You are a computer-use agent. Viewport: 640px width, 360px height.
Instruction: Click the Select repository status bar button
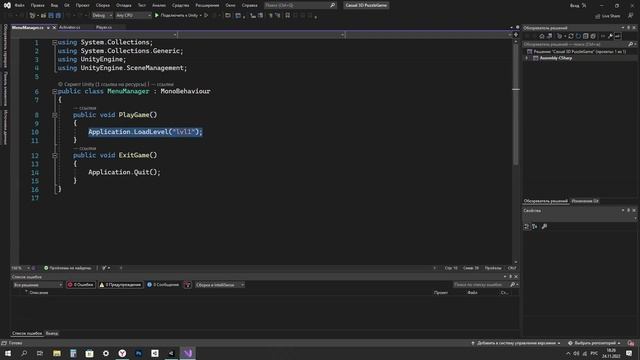[x=594, y=343]
